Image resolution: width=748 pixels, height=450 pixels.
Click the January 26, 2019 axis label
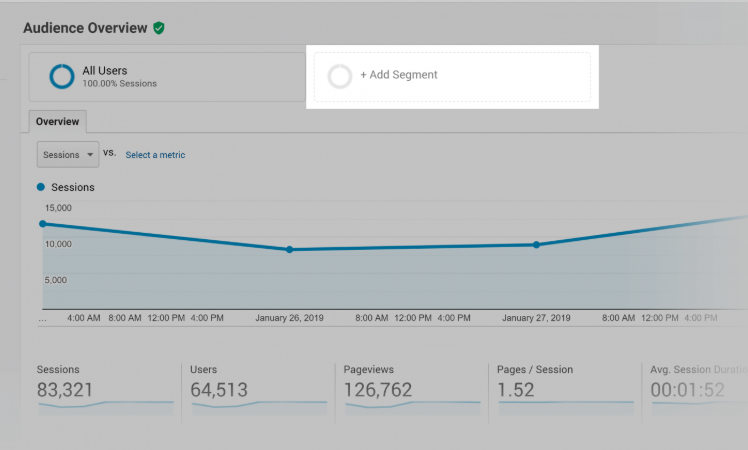click(290, 318)
